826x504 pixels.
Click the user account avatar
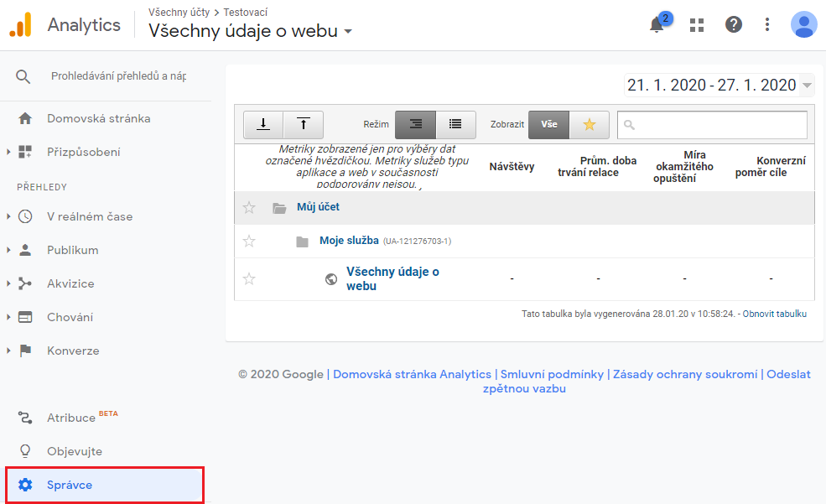803,24
